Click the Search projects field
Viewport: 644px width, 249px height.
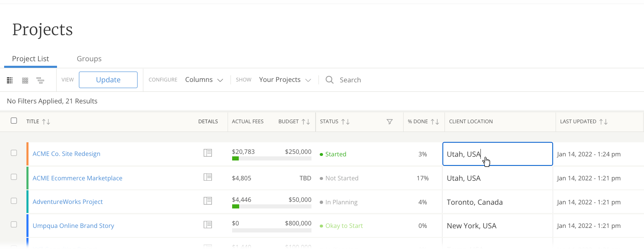point(350,80)
